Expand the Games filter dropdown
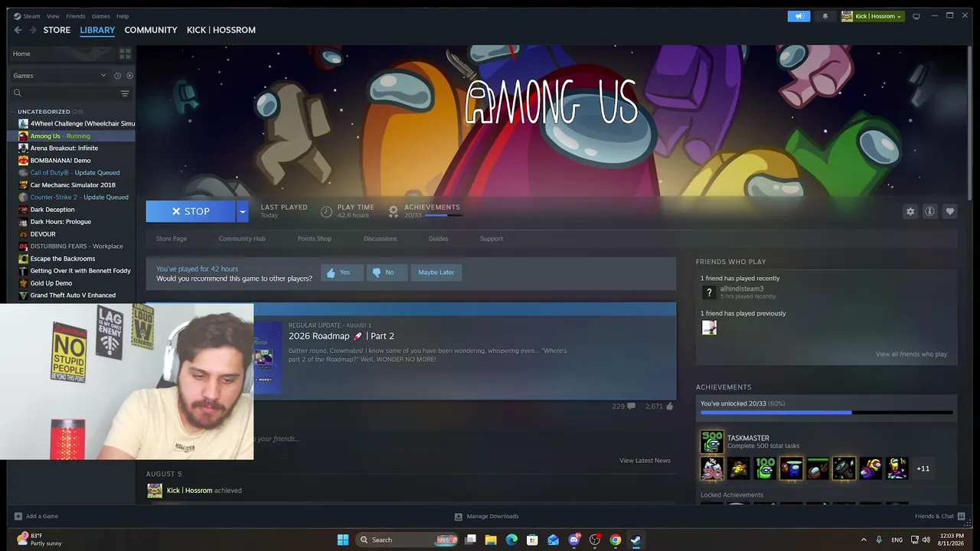980x551 pixels. coord(103,76)
